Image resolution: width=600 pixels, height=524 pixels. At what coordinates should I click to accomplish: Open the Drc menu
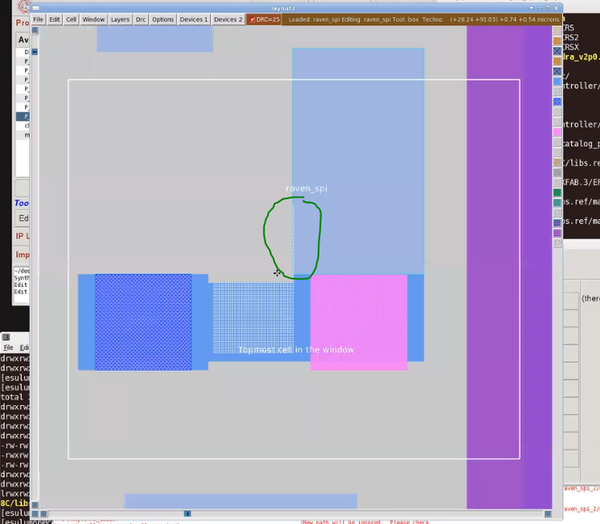[141, 19]
